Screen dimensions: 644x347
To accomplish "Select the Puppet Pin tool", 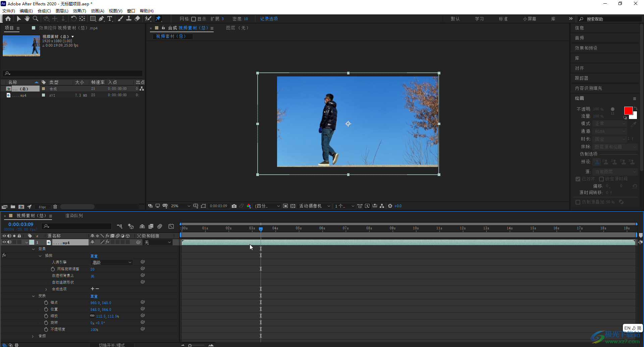I will click(158, 19).
